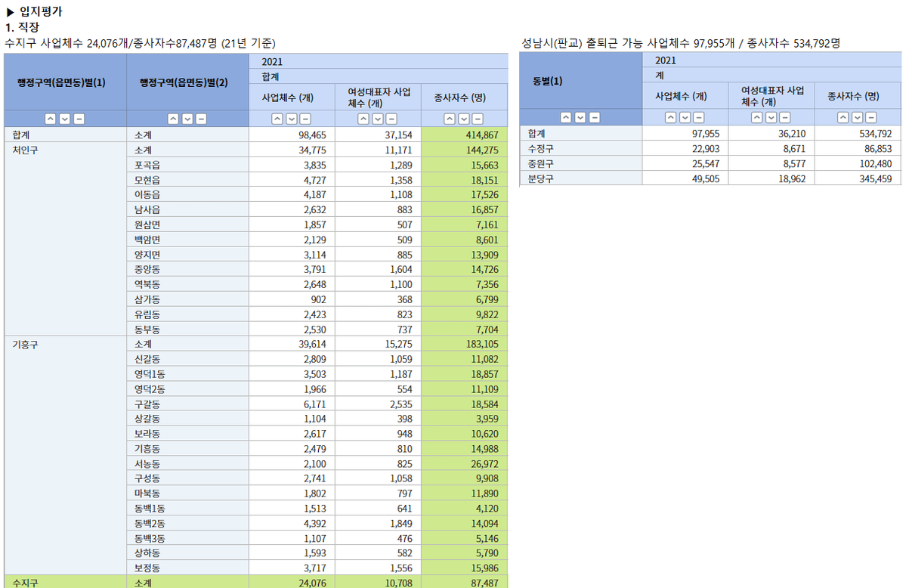Select the 처인구 row label
Image resolution: width=909 pixels, height=588 pixels.
coord(25,150)
